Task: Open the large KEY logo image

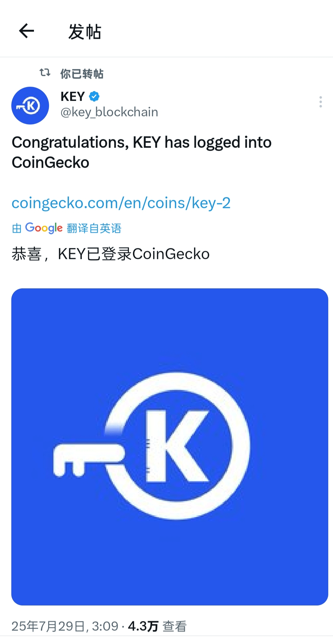Action: coord(170,447)
